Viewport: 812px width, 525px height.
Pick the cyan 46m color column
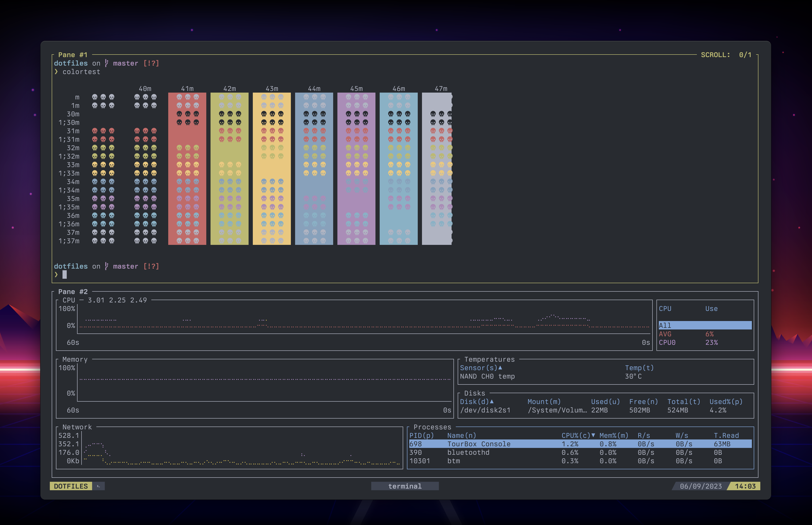click(398, 168)
